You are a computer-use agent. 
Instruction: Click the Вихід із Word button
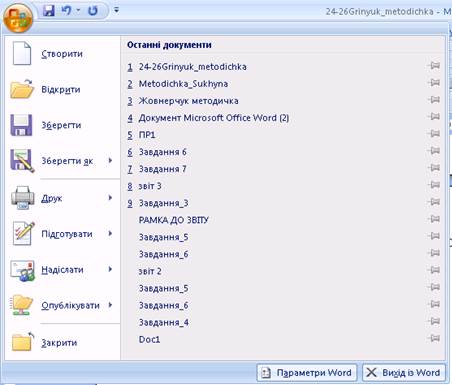click(404, 373)
